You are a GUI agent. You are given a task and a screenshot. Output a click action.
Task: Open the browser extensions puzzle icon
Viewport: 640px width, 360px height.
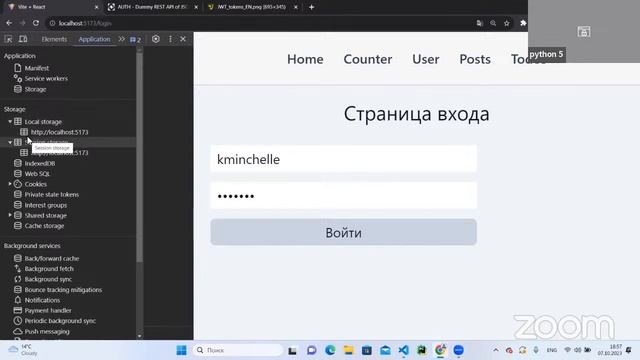[x=523, y=23]
